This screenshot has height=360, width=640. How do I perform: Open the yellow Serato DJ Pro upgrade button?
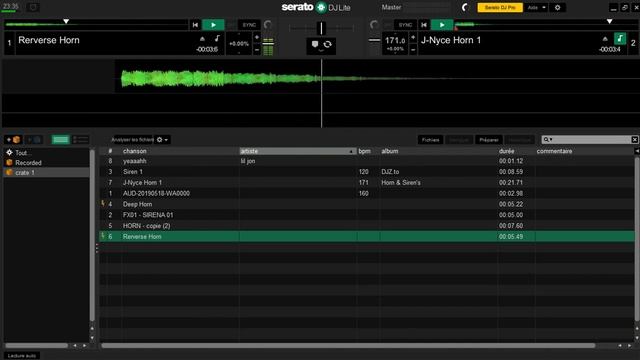coord(500,7)
